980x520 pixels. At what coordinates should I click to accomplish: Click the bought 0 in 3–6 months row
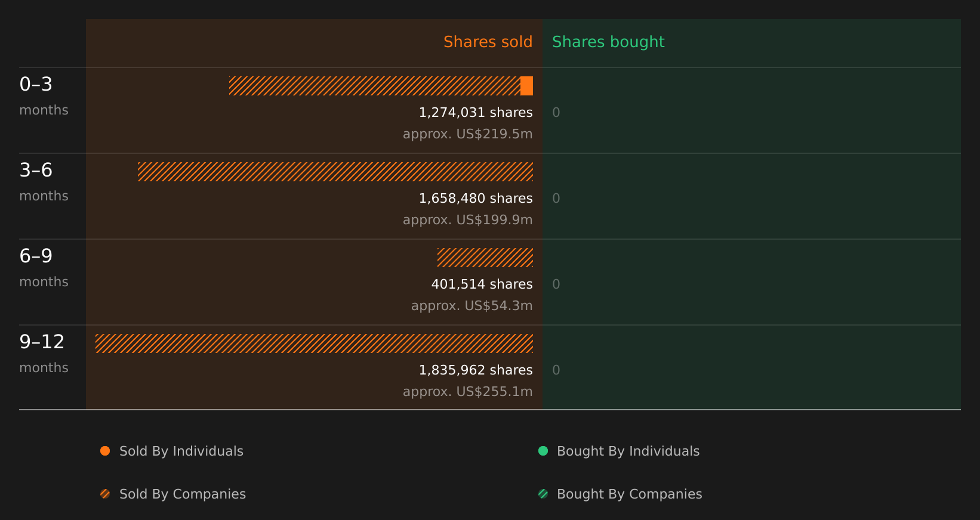[556, 199]
